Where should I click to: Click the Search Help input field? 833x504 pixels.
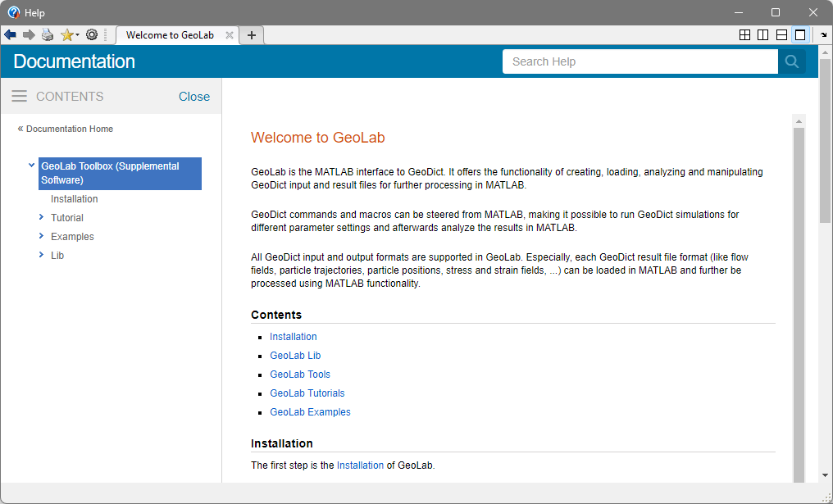point(640,61)
